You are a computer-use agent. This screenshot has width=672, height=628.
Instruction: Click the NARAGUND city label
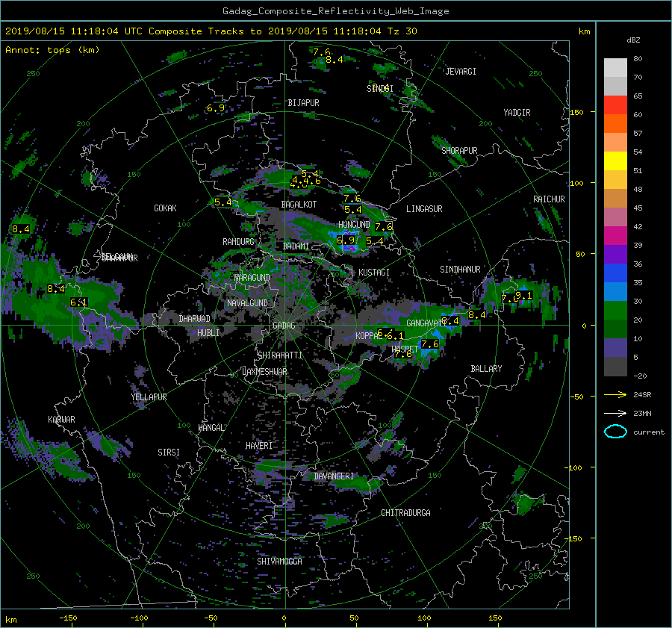click(x=252, y=278)
